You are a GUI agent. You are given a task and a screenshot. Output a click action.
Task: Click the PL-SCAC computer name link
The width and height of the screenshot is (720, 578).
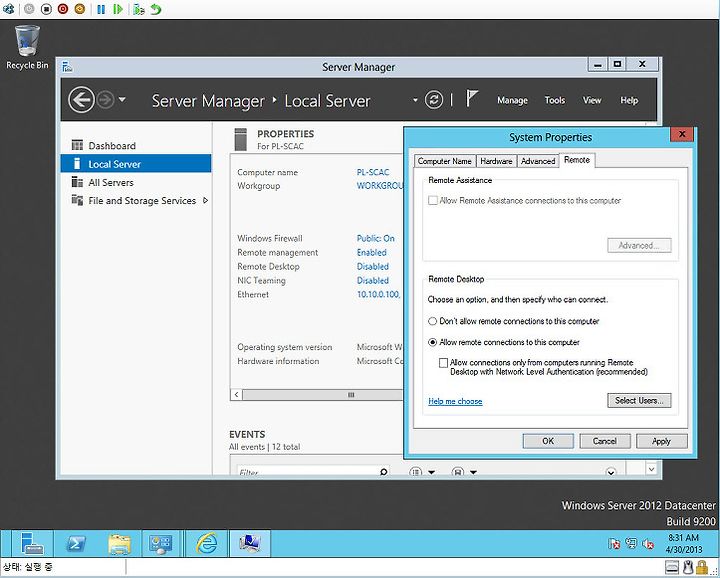372,172
